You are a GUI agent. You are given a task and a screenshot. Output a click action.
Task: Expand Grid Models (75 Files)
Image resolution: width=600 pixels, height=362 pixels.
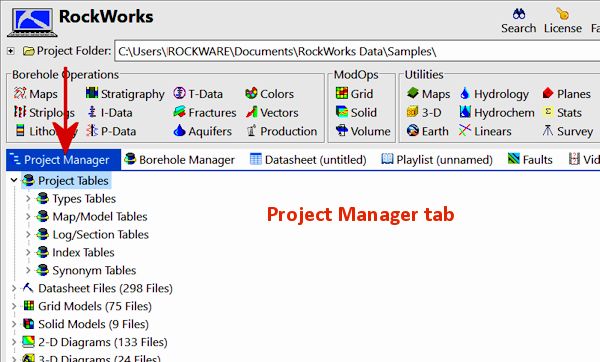click(14, 306)
